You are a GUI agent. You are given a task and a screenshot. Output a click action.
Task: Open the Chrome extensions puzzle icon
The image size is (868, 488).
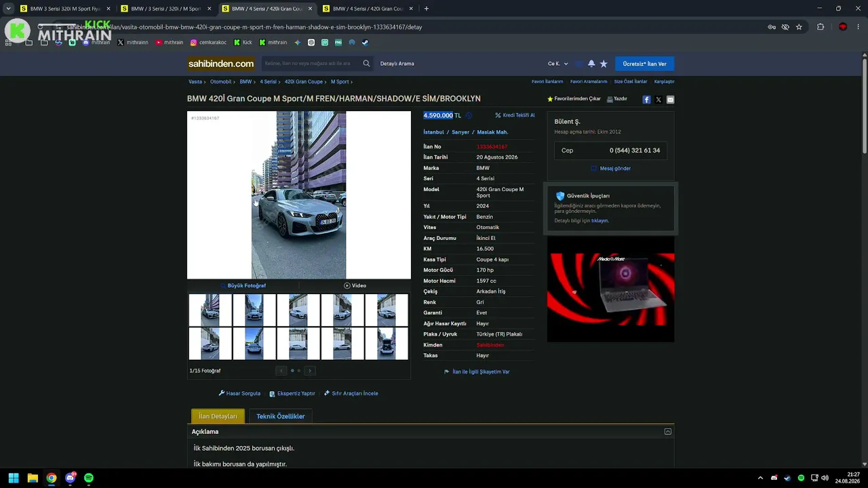(x=821, y=27)
